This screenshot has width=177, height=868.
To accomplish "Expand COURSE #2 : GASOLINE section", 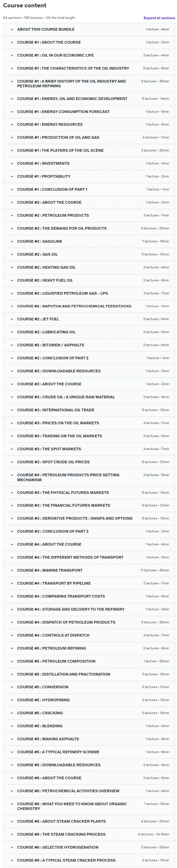I will [89, 241].
